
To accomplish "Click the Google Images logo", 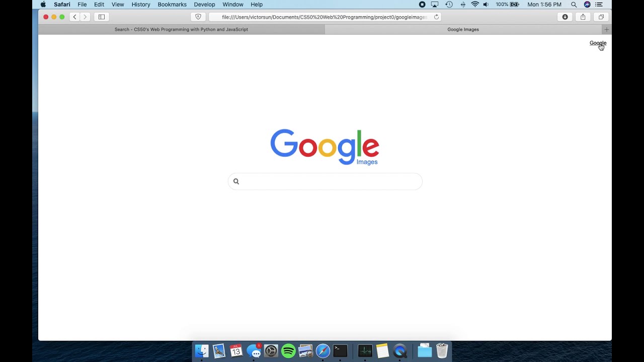I will tap(325, 147).
